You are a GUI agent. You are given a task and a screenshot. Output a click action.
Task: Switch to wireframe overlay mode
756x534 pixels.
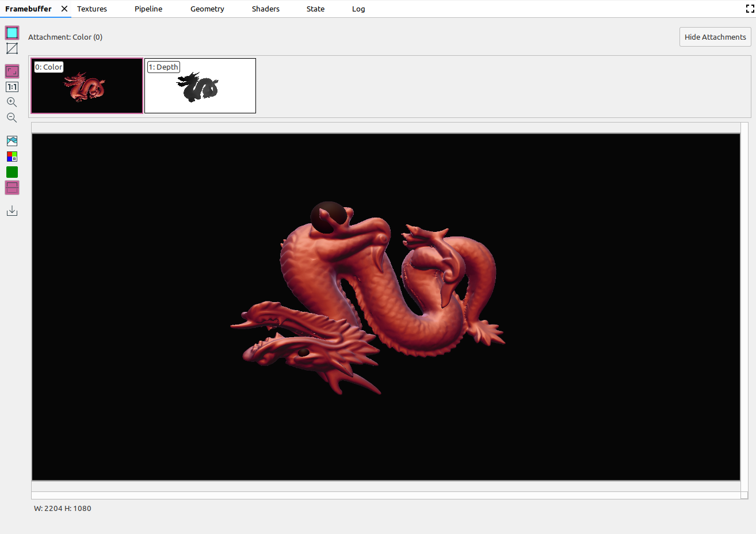click(x=12, y=48)
